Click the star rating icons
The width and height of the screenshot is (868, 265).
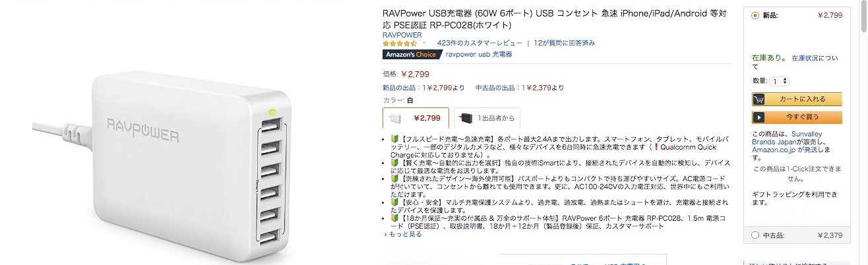[400, 43]
